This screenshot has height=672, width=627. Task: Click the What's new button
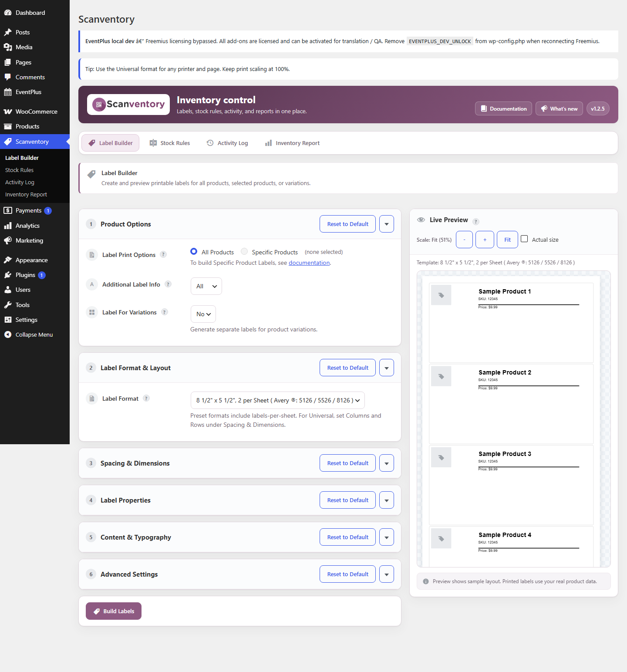[560, 109]
